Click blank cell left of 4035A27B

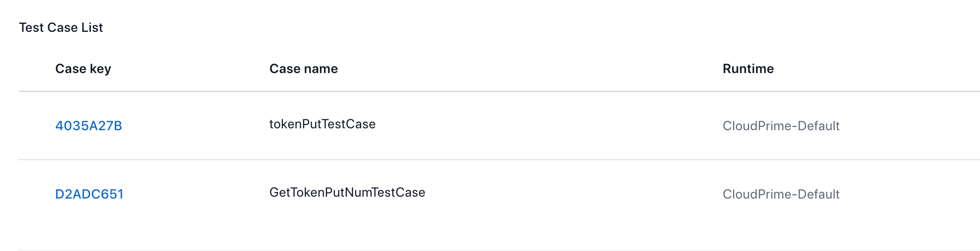(x=37, y=125)
